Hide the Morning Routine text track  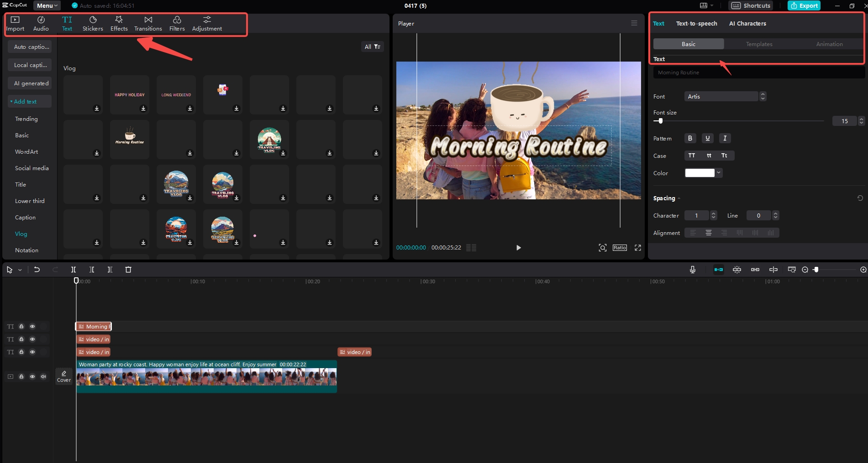click(x=32, y=327)
